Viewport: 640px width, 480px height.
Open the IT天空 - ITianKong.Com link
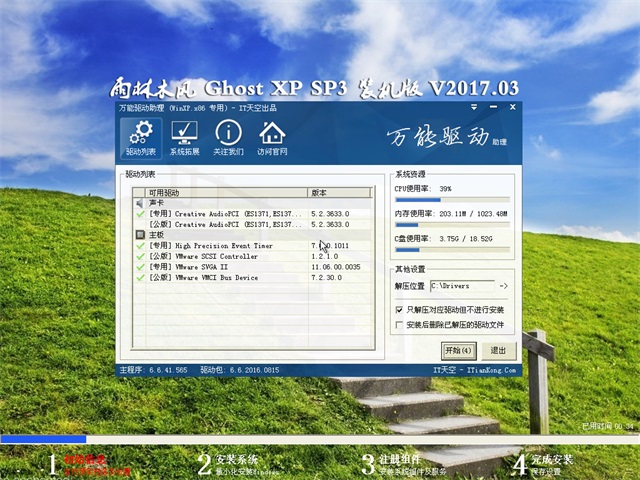[x=475, y=370]
